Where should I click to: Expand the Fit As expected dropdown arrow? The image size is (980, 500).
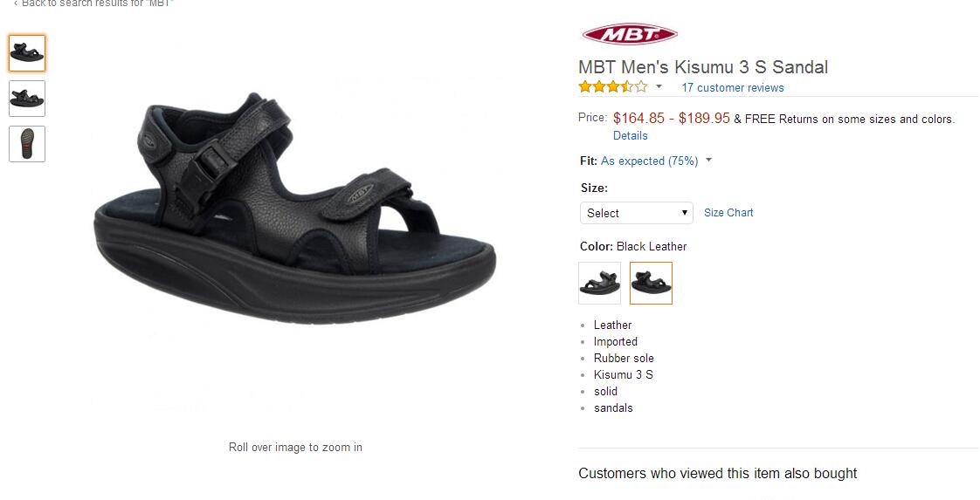pyautogui.click(x=708, y=161)
